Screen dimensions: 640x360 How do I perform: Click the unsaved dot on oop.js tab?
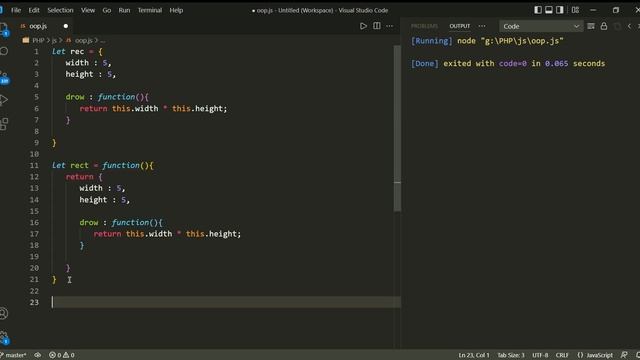pyautogui.click(x=65, y=26)
